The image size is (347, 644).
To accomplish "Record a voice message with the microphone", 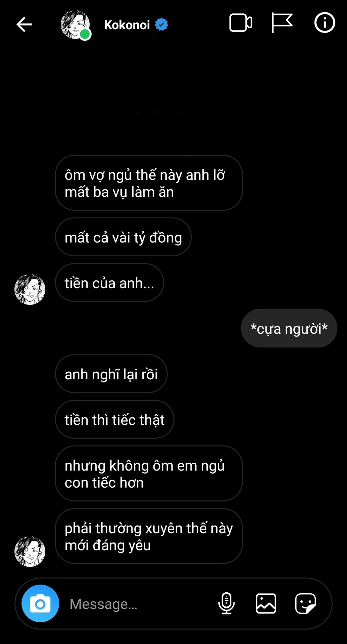I will 227,603.
